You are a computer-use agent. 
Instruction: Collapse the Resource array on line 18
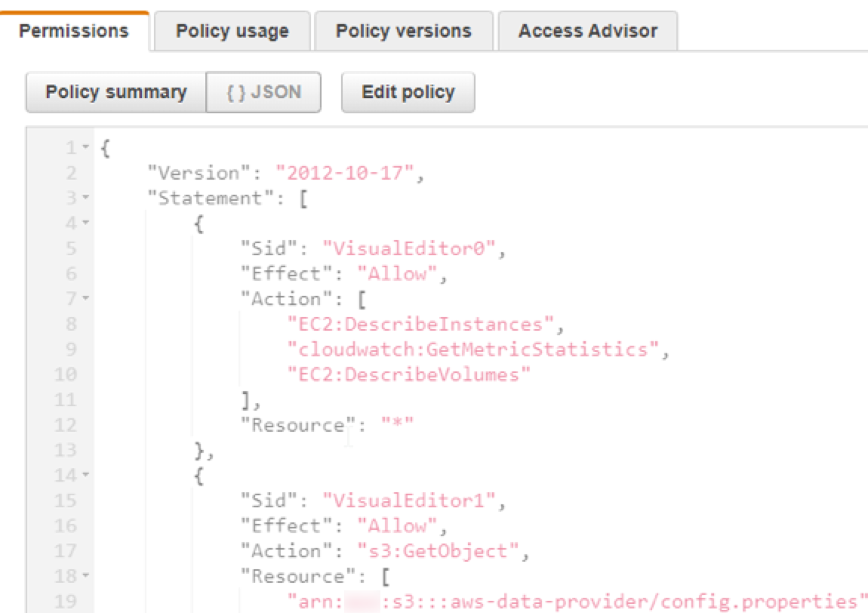pyautogui.click(x=85, y=577)
